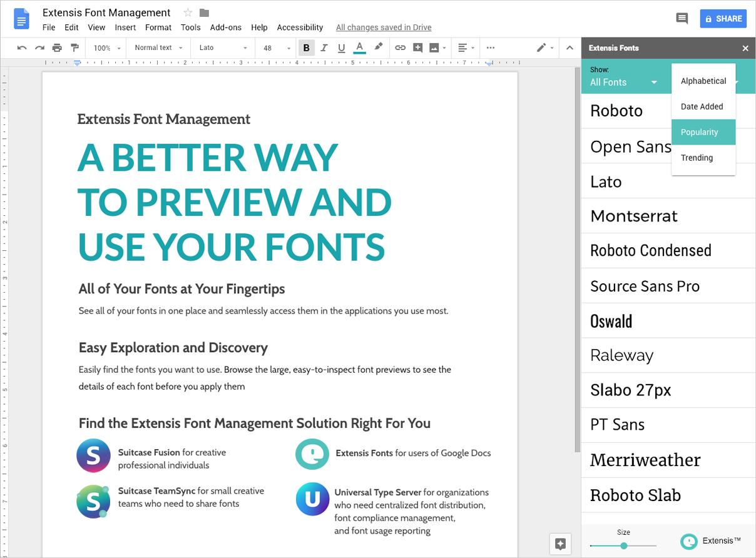This screenshot has width=756, height=558.
Task: Open the View menu
Action: pyautogui.click(x=96, y=28)
